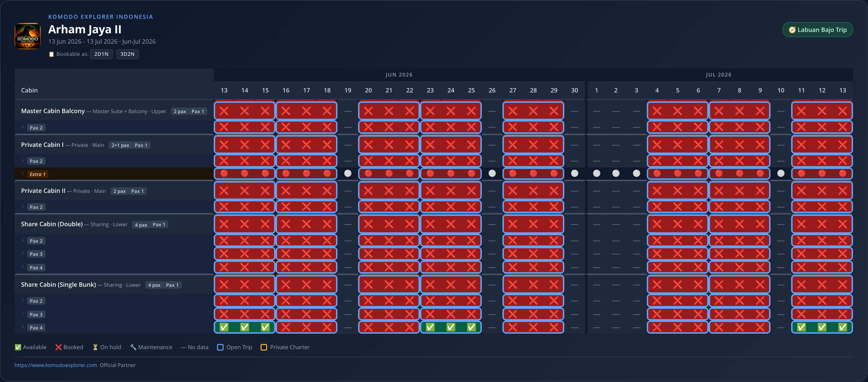Click the No data legend entry
Image resolution: width=868 pixels, height=382 pixels.
(x=195, y=347)
